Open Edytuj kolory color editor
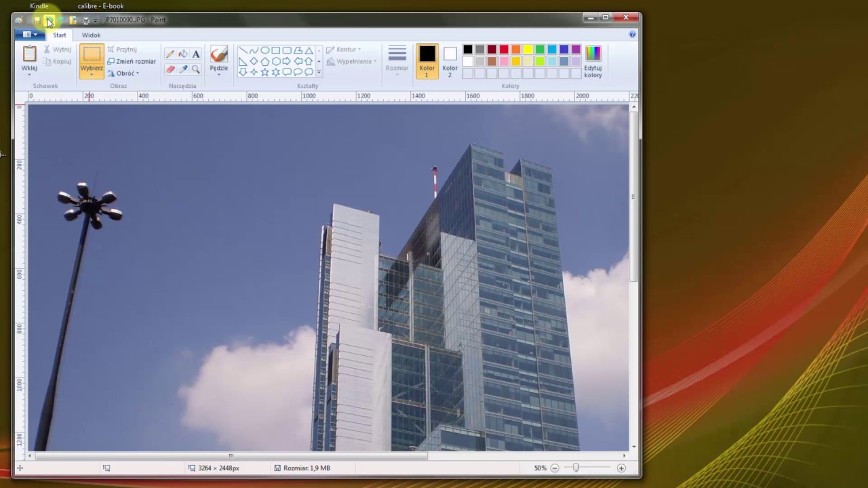 [x=593, y=61]
